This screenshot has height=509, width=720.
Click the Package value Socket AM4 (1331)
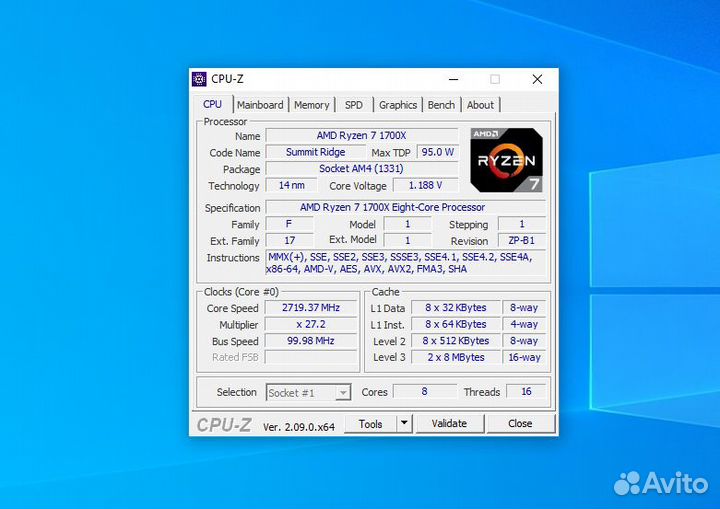click(x=362, y=169)
